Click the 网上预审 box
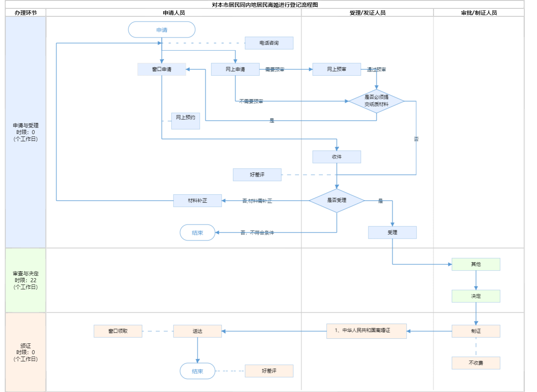Image resolution: width=537 pixels, height=392 pixels. click(337, 69)
